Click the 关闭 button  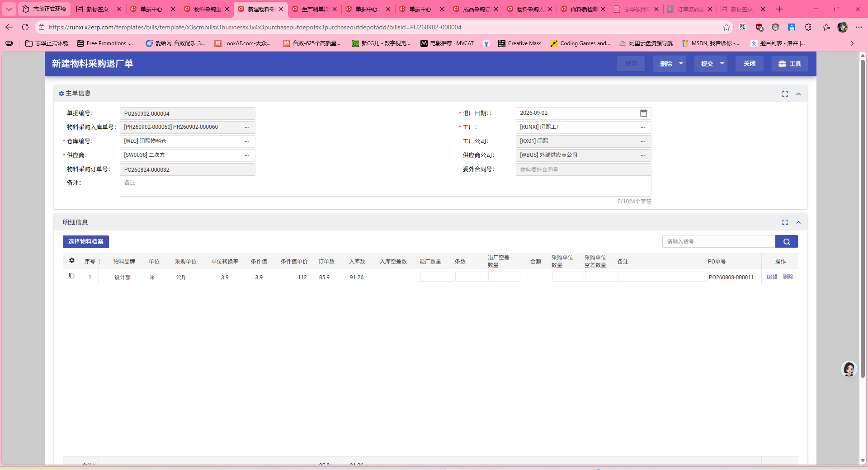(x=750, y=64)
